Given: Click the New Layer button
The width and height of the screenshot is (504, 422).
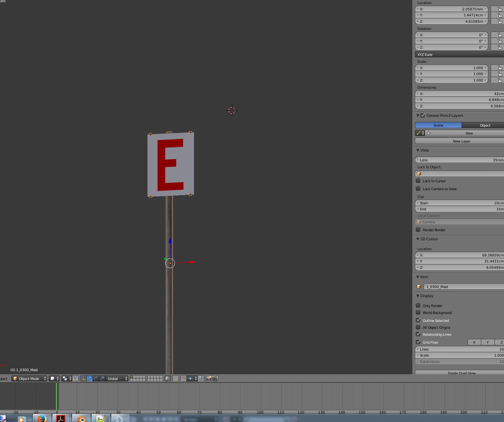Looking at the screenshot, I should (461, 141).
